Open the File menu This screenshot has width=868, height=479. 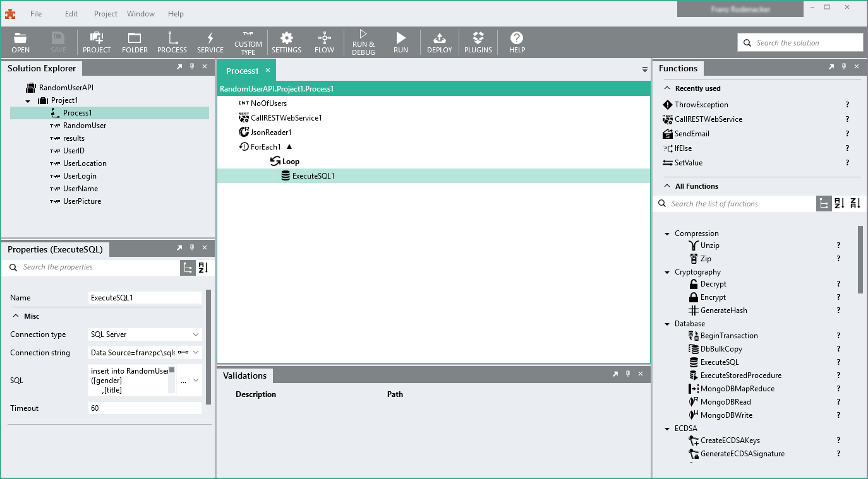(36, 13)
